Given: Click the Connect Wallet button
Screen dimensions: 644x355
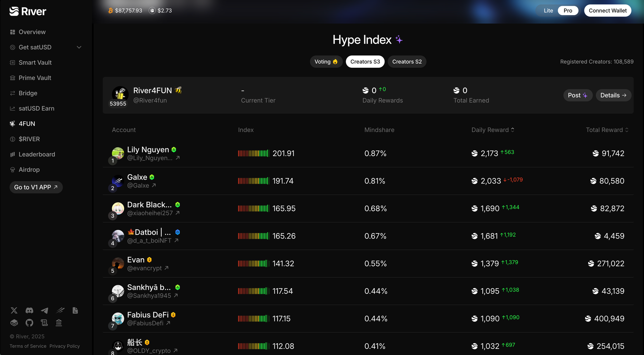Looking at the screenshot, I should click(x=608, y=11).
